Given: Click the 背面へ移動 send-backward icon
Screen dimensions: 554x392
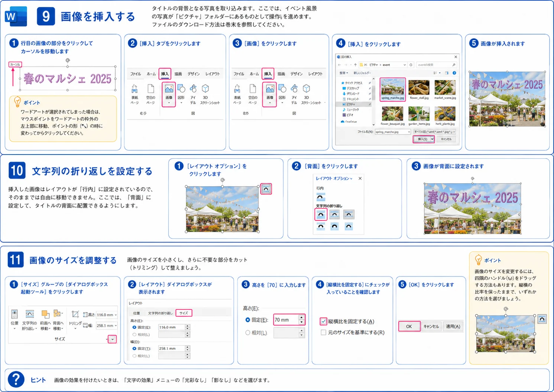Looking at the screenshot, I should click(x=58, y=313).
